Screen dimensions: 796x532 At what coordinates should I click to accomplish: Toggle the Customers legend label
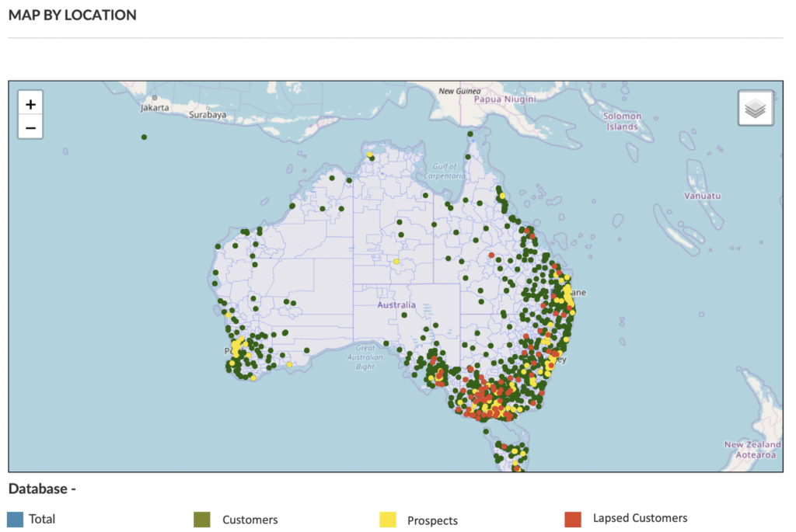pyautogui.click(x=250, y=520)
